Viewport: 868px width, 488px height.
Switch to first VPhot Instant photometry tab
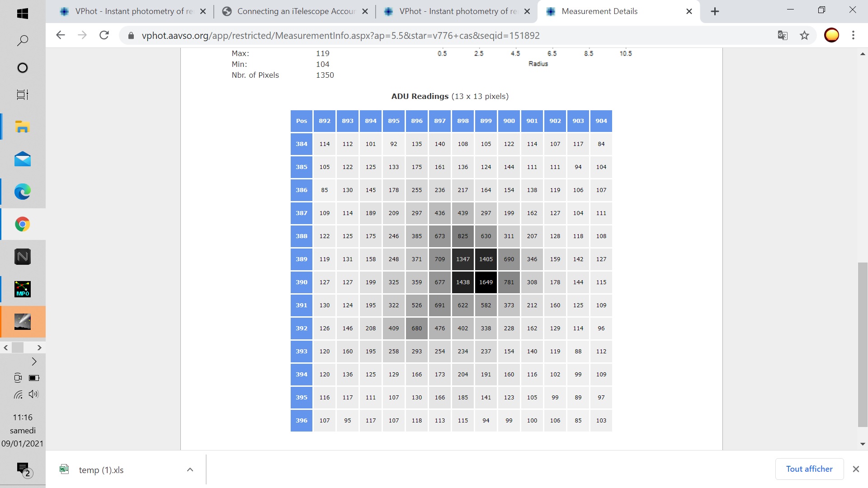coord(134,11)
